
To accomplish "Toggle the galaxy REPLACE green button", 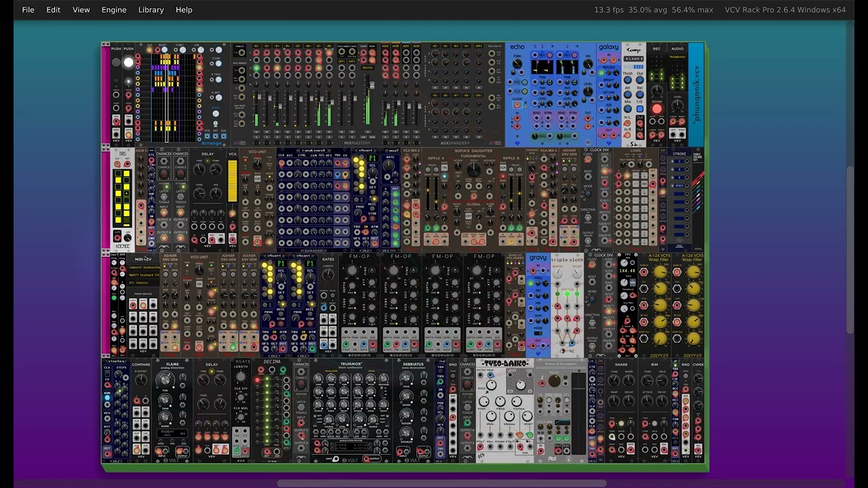I will [601, 73].
